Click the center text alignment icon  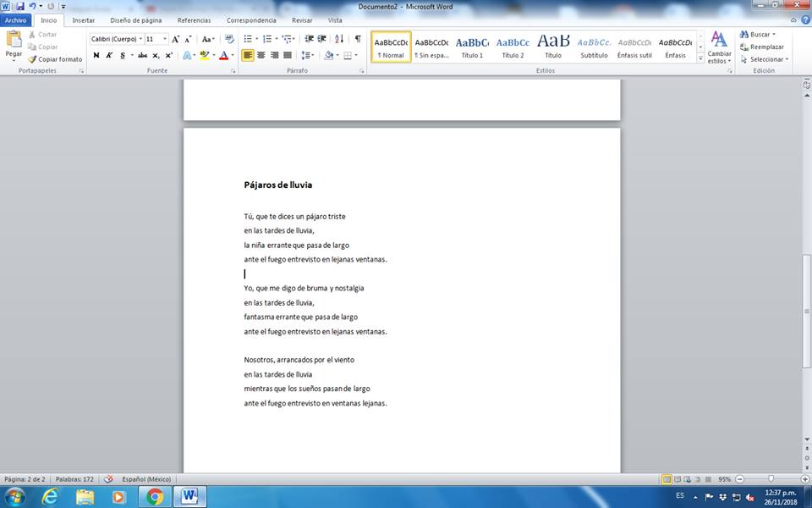pos(261,55)
